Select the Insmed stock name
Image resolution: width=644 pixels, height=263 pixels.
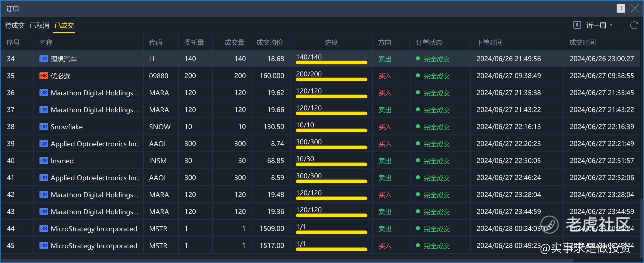click(62, 161)
